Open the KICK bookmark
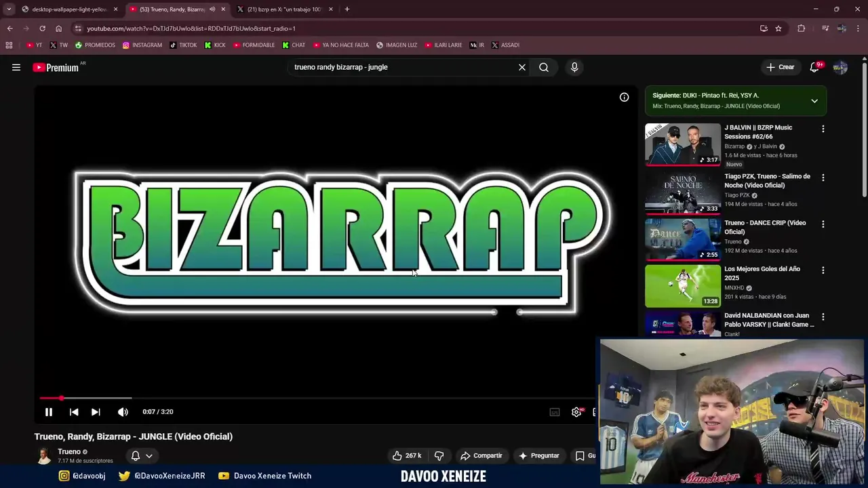The image size is (868, 488). tap(215, 45)
